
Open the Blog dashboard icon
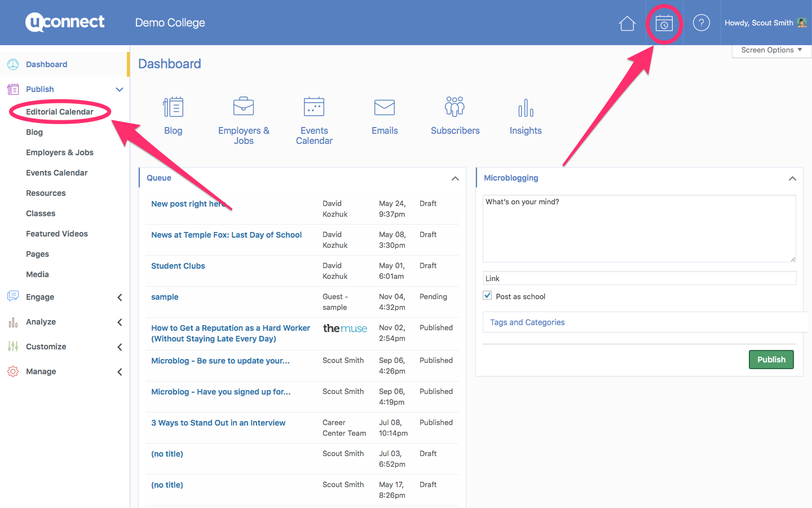tap(173, 107)
